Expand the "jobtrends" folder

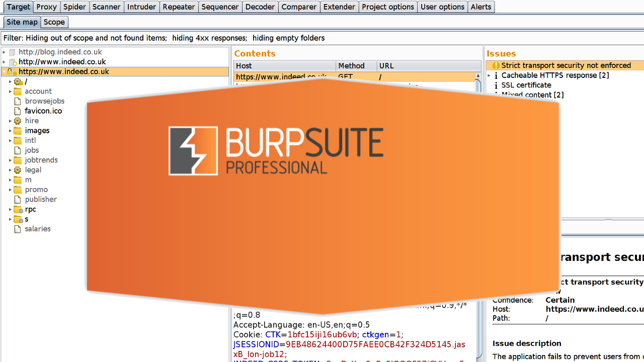[x=10, y=160]
